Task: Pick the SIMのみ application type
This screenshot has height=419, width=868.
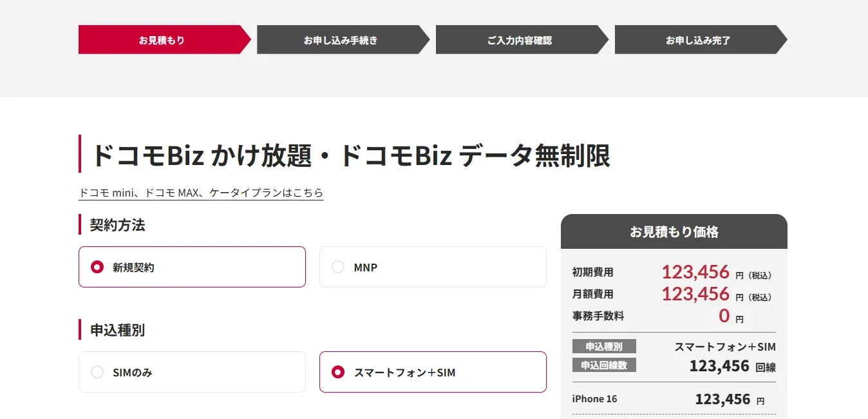Action: (x=97, y=372)
